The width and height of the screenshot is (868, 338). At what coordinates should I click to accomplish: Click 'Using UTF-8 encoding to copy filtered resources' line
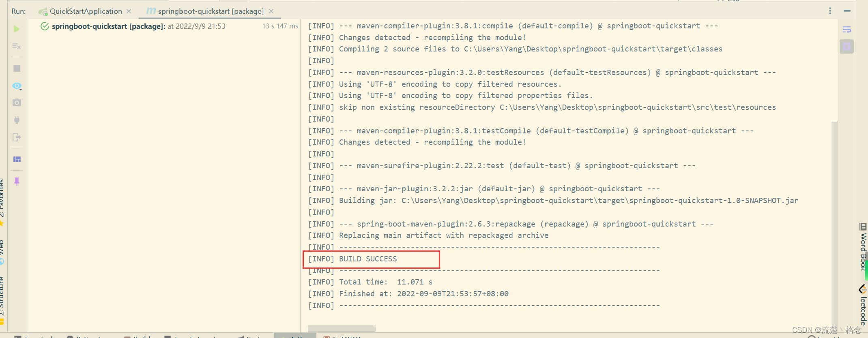point(435,84)
